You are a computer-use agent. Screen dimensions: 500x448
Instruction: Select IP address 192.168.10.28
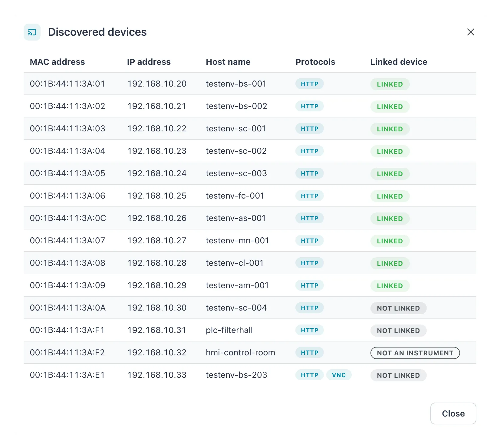[157, 263]
